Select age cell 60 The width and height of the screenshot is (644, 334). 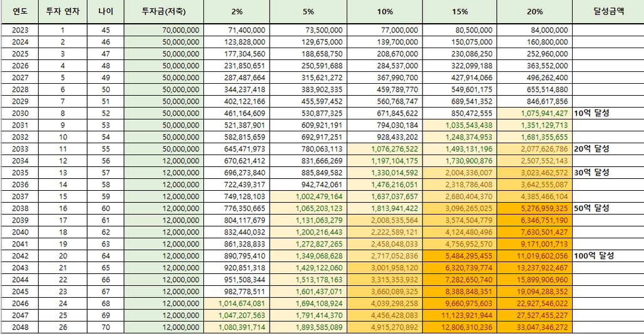tap(106, 208)
